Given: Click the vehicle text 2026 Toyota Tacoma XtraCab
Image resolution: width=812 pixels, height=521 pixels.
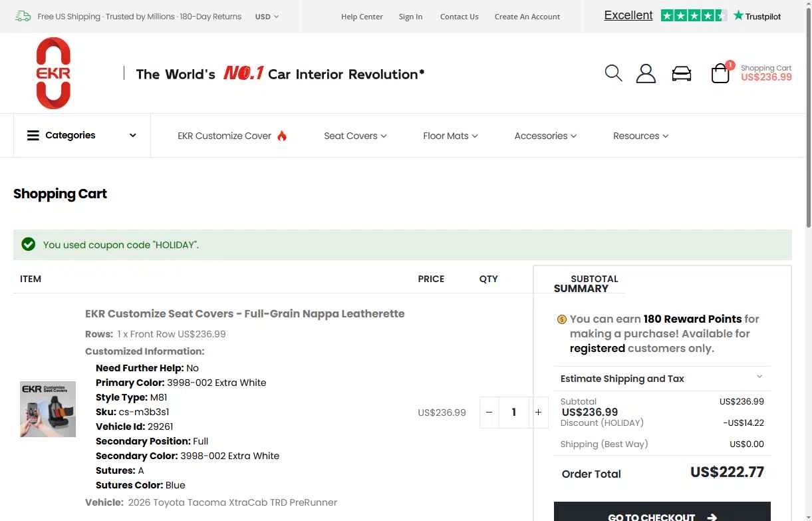Looking at the screenshot, I should [232, 502].
